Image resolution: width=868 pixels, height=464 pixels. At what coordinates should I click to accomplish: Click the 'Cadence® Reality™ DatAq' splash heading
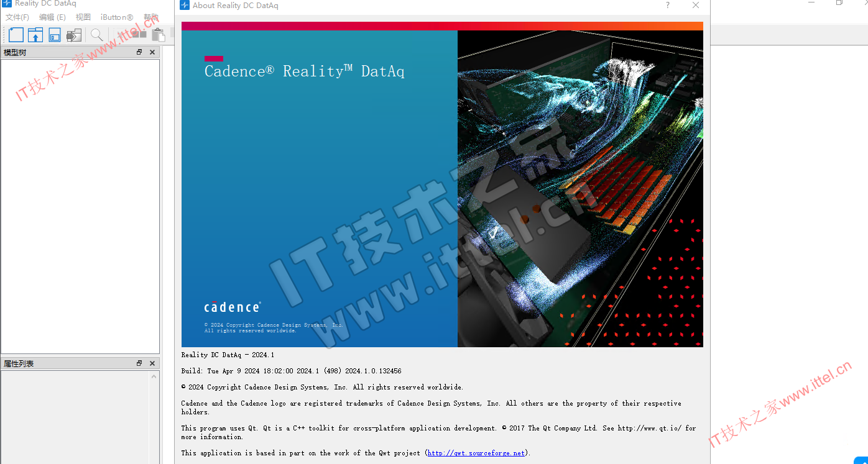[304, 71]
